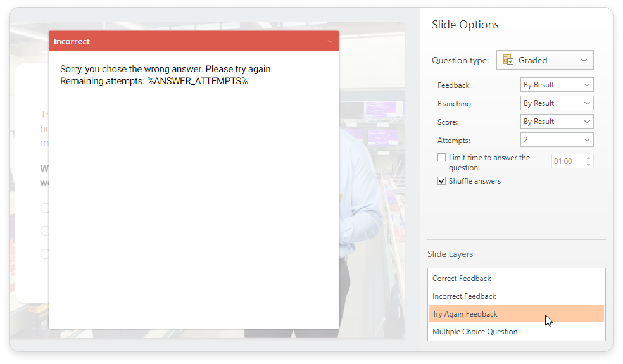Click the chevron in the Incorrect header

(330, 42)
